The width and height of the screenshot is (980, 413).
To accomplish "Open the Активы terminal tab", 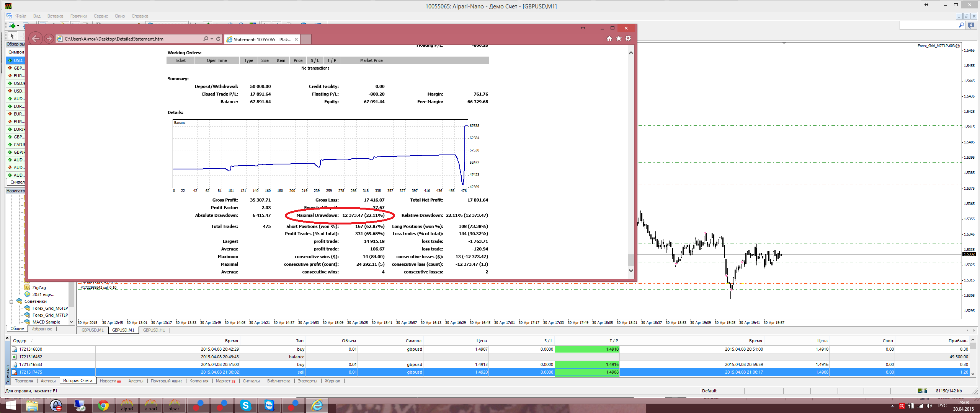I will pos(48,381).
